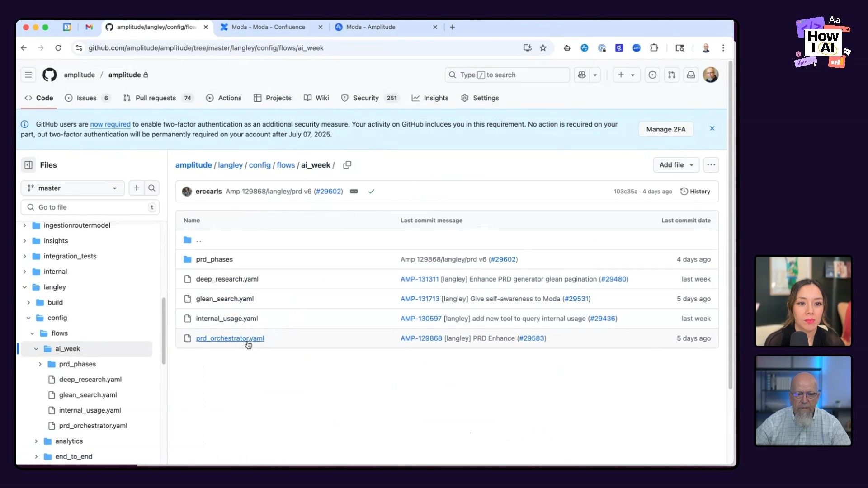Open Chrome three-dot menu

coord(723,48)
